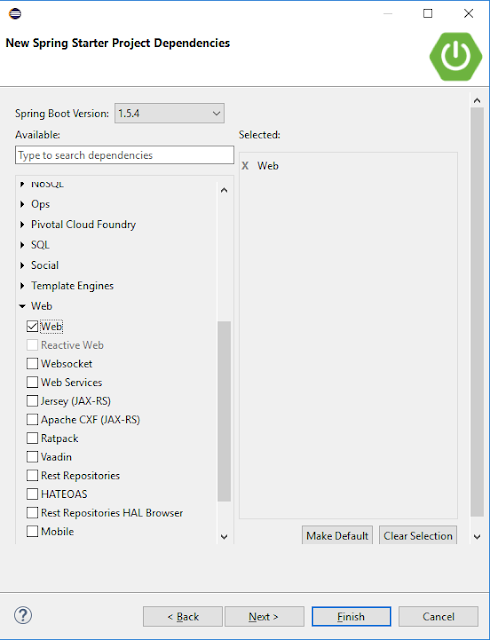Select the Ops tree label
This screenshot has height=640, width=490.
[x=40, y=204]
